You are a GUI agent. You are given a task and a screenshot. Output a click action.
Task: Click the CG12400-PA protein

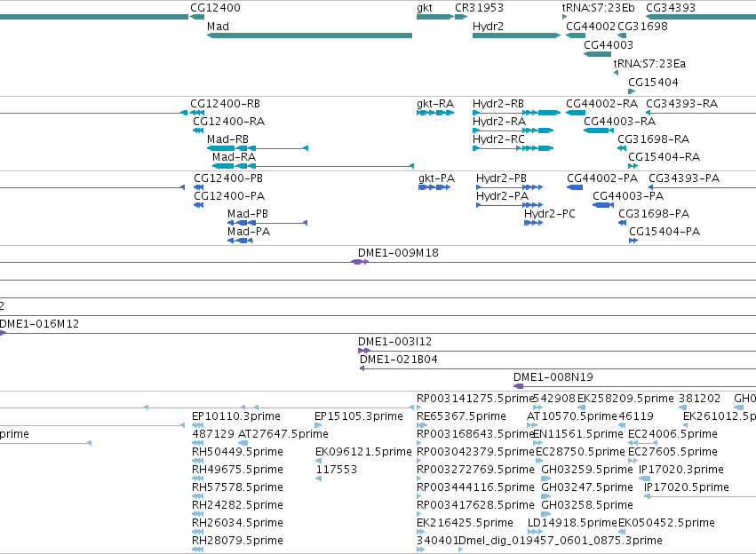click(x=199, y=205)
